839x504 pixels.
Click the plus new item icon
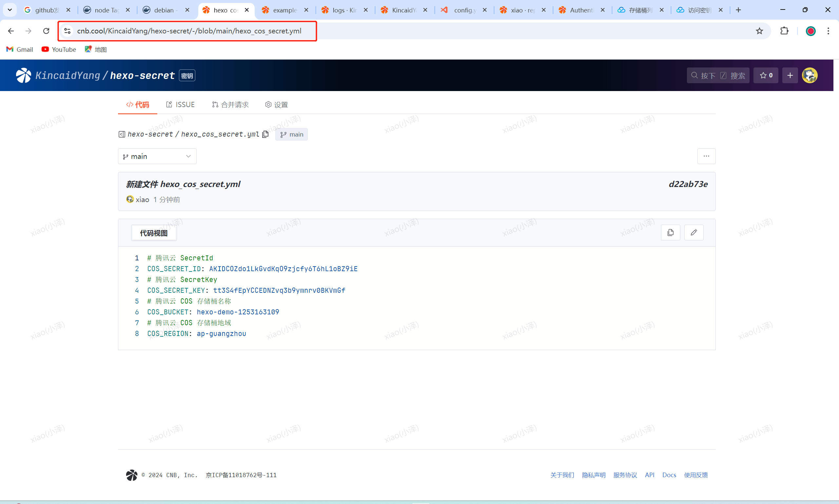coord(790,75)
